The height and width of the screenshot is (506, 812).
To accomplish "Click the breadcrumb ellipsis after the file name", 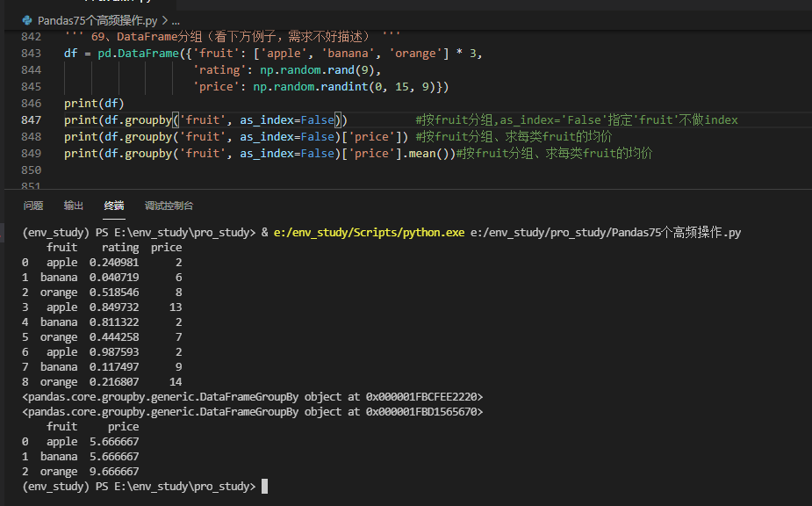I will point(176,21).
